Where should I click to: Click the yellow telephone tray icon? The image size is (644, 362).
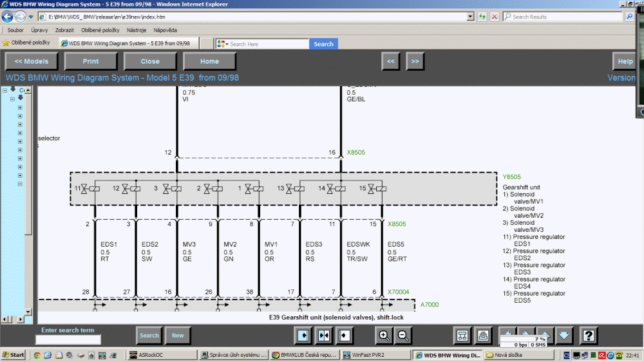point(618,356)
